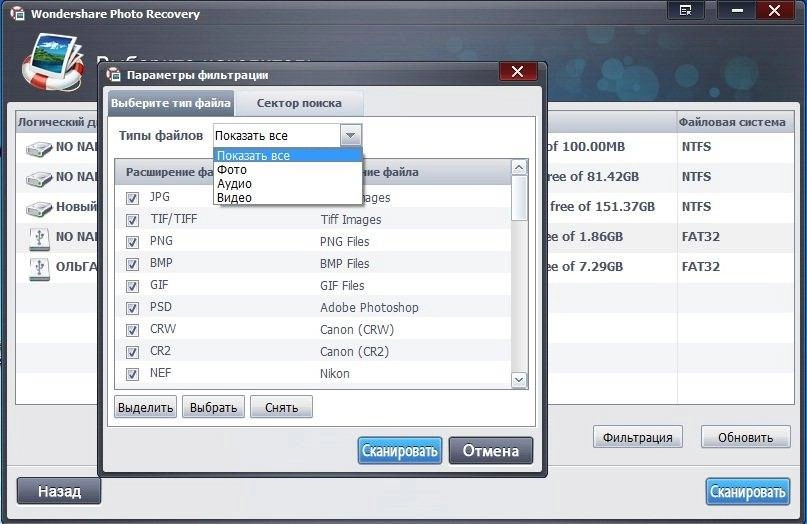Viewport: 807px width, 524px height.
Task: Close the Параметры фильтрации dialog
Action: pyautogui.click(x=518, y=72)
